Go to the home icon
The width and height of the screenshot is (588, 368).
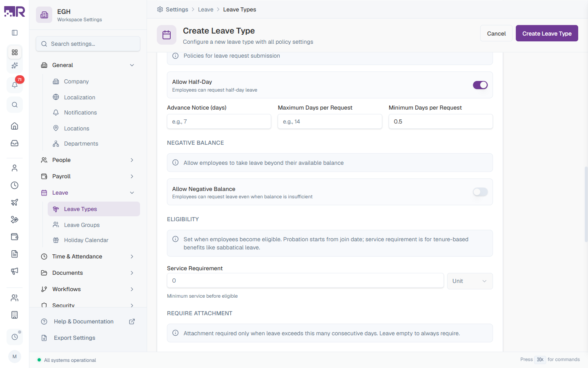click(15, 126)
